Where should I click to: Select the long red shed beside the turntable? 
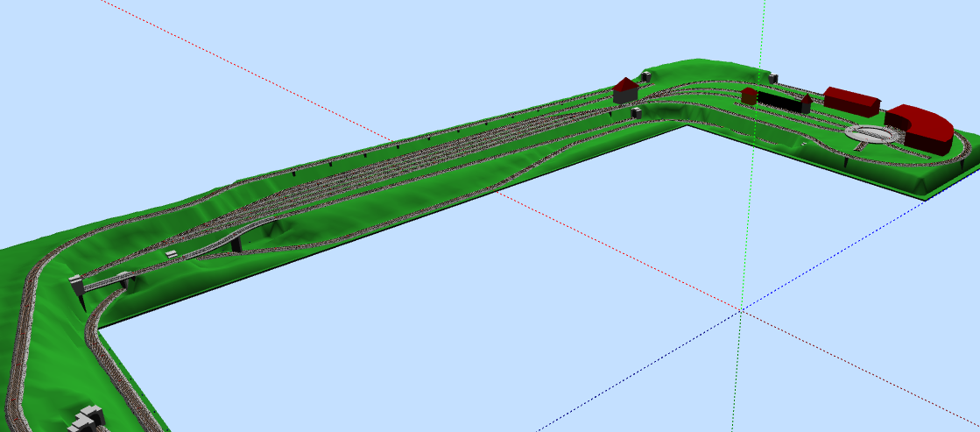(851, 101)
